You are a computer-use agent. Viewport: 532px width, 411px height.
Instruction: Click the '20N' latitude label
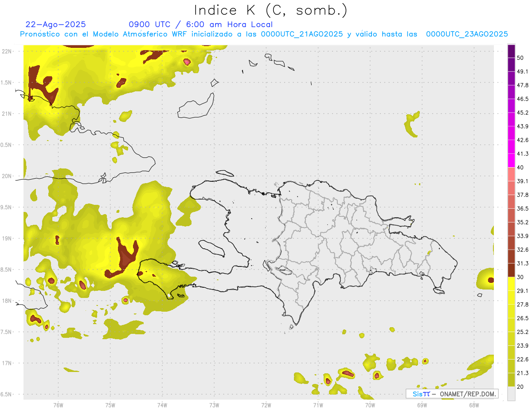click(x=7, y=176)
